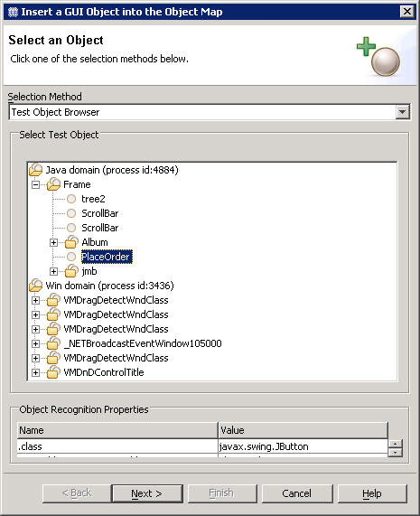The image size is (420, 516).
Task: Expand the Album tree node
Action: 53,242
